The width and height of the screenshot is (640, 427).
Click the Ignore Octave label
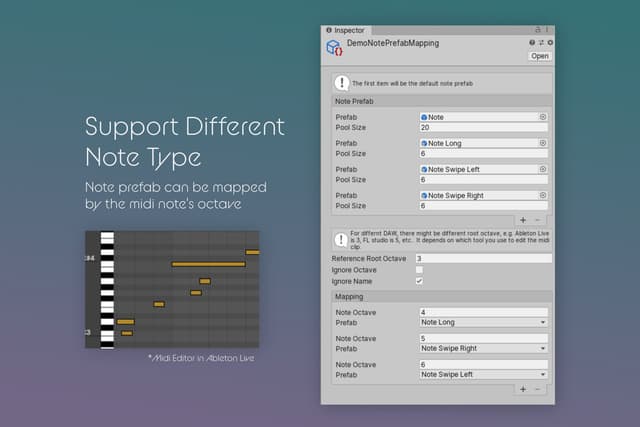pos(354,270)
